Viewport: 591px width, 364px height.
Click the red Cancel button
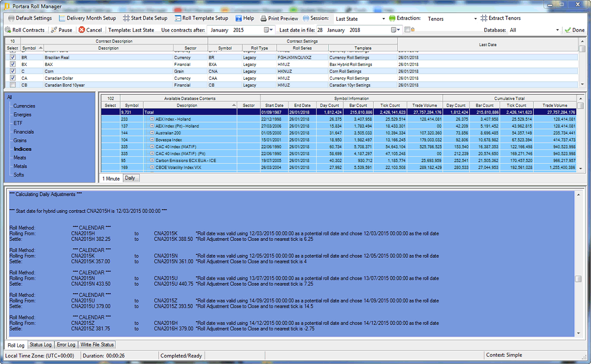pos(90,30)
